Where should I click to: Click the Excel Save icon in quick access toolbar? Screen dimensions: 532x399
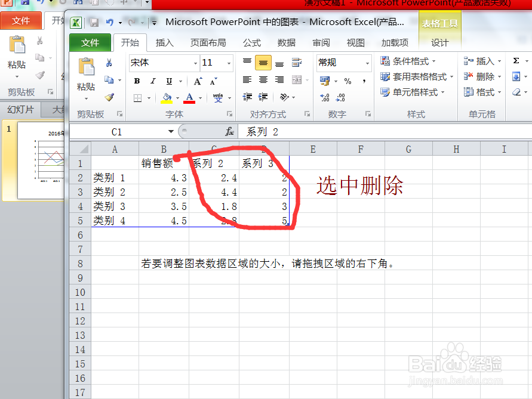click(94, 23)
